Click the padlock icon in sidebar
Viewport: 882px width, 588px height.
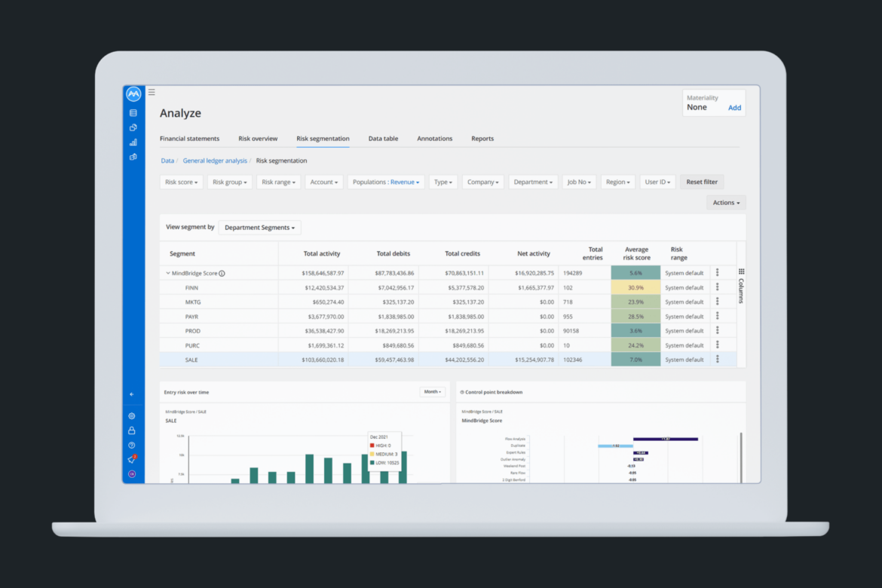[132, 430]
